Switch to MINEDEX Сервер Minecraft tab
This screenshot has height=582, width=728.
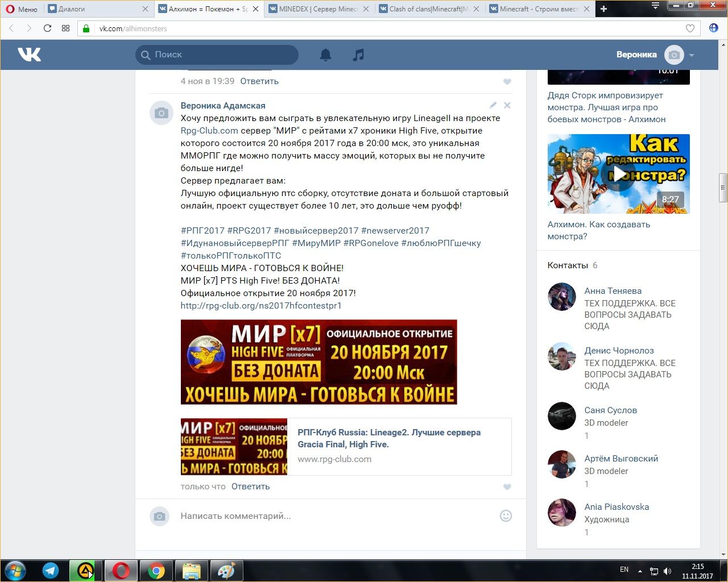(x=318, y=9)
